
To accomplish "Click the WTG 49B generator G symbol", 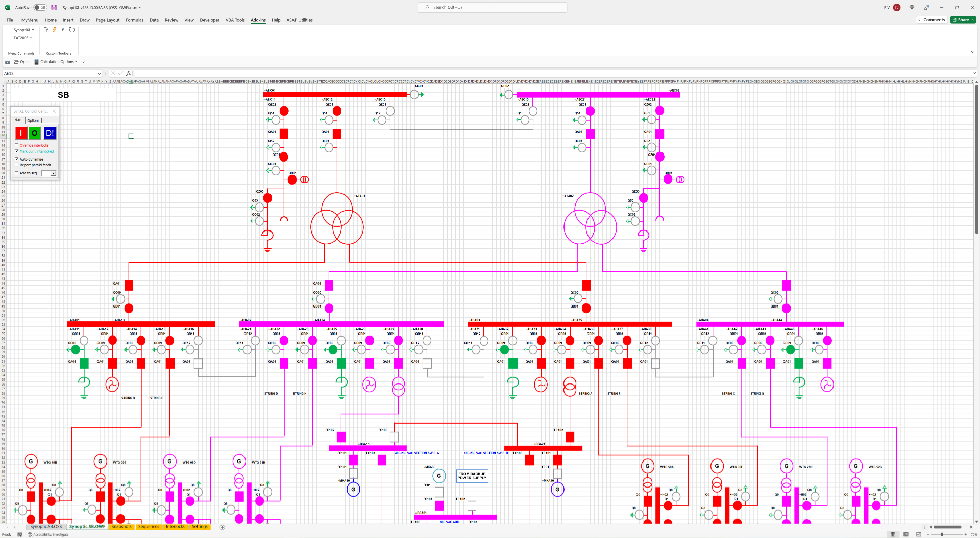I will (31, 462).
